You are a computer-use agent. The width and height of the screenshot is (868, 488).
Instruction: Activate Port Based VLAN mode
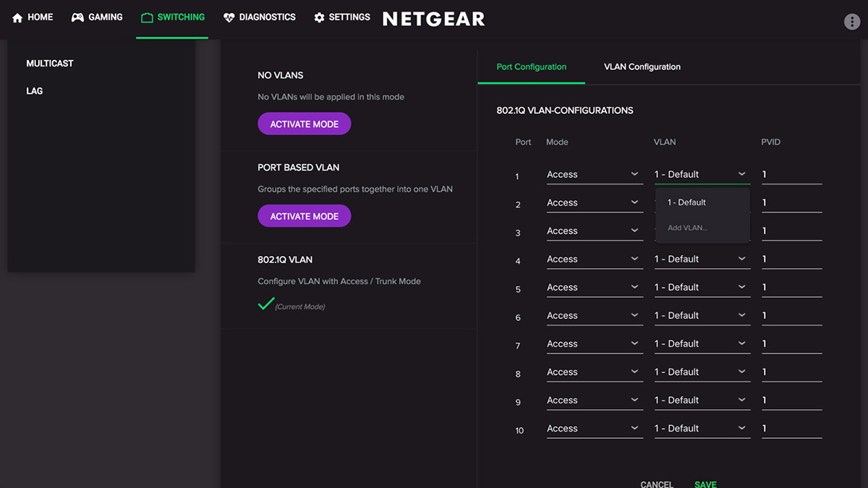coord(304,216)
